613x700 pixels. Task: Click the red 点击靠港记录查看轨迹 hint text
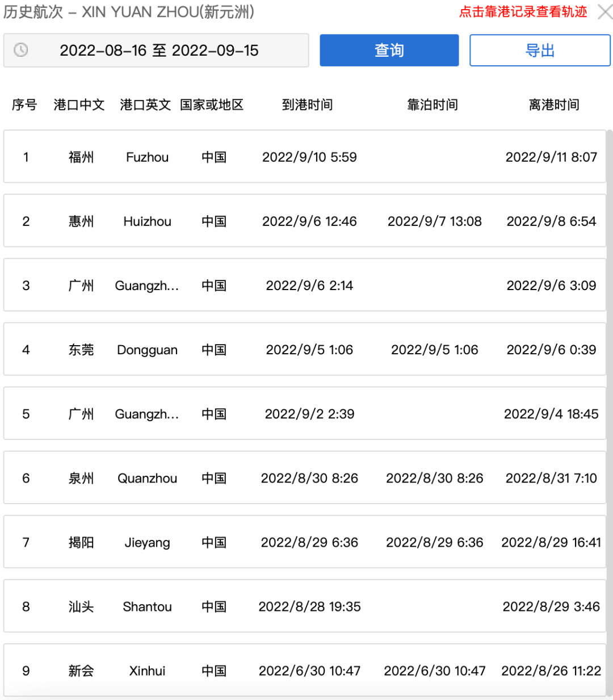coord(523,12)
